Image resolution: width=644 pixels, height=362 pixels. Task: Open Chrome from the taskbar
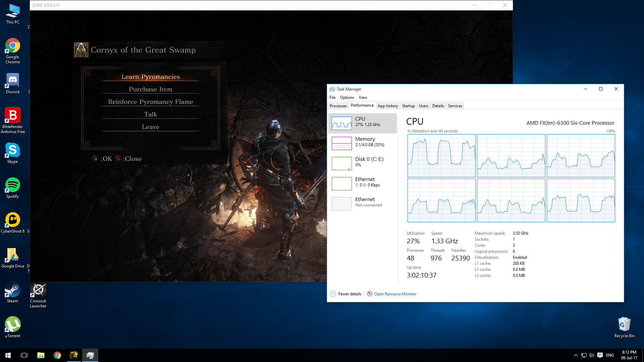click(57, 355)
